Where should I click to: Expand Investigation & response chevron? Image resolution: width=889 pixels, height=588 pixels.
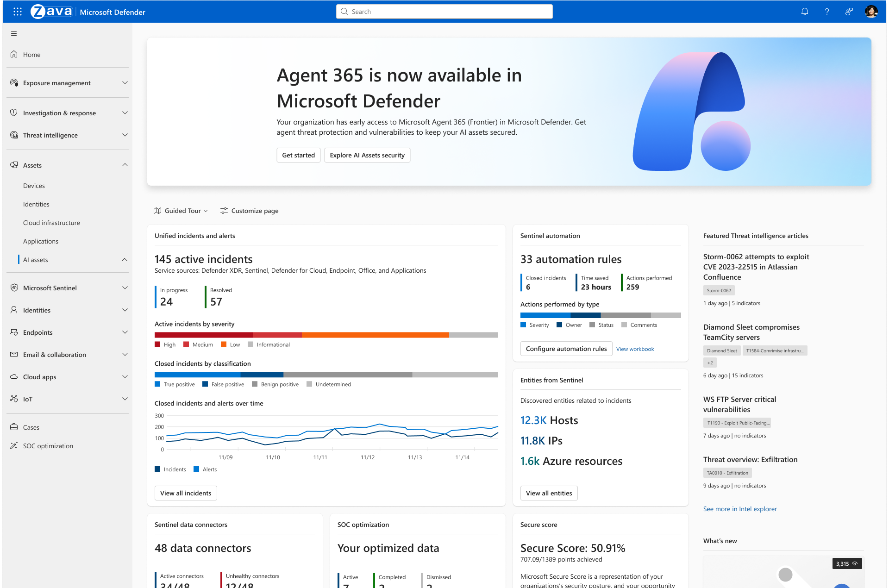[x=125, y=113]
